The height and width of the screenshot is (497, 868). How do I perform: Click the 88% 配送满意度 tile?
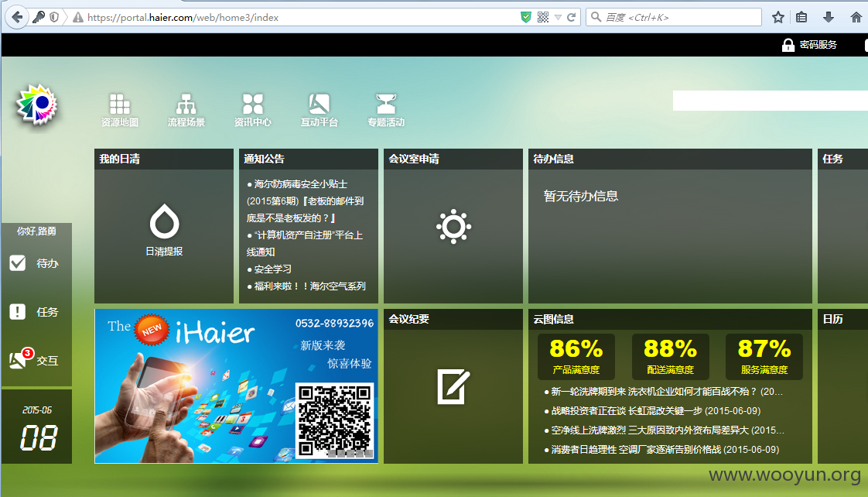pyautogui.click(x=671, y=356)
